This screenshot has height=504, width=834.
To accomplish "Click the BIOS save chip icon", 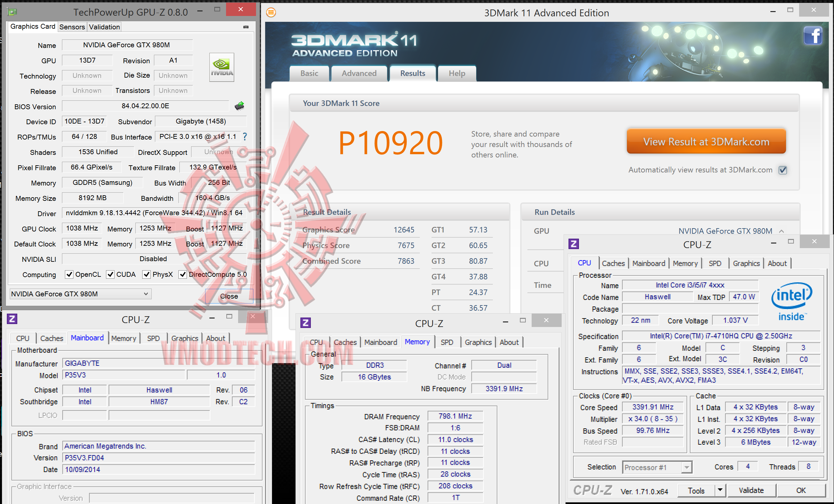I will point(239,106).
